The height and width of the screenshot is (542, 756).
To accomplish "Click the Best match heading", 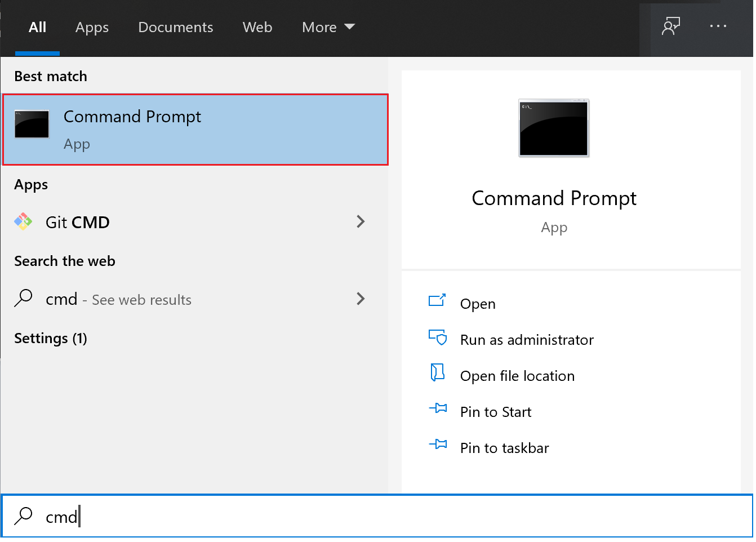I will [51, 76].
